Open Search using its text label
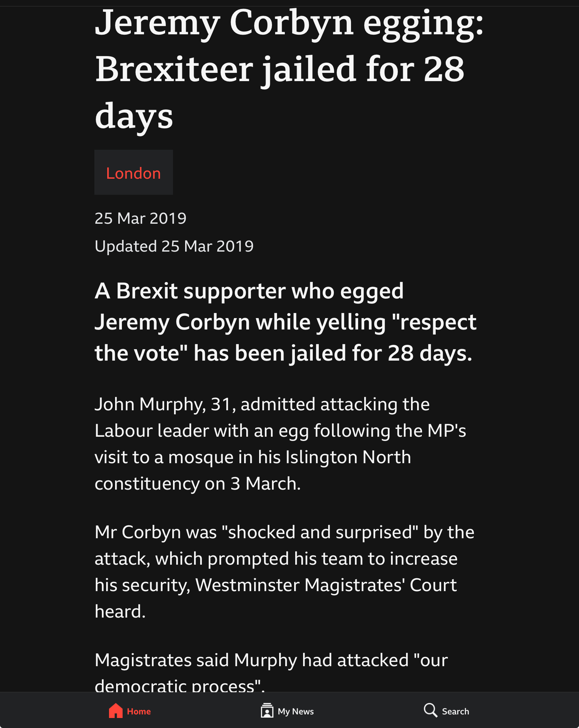579x728 pixels. [x=456, y=711]
